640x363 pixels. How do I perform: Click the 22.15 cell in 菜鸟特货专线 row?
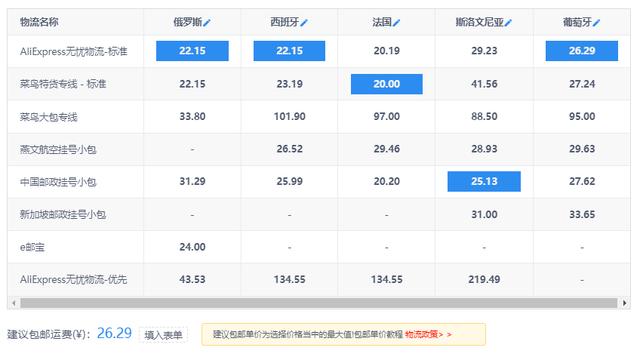(192, 84)
